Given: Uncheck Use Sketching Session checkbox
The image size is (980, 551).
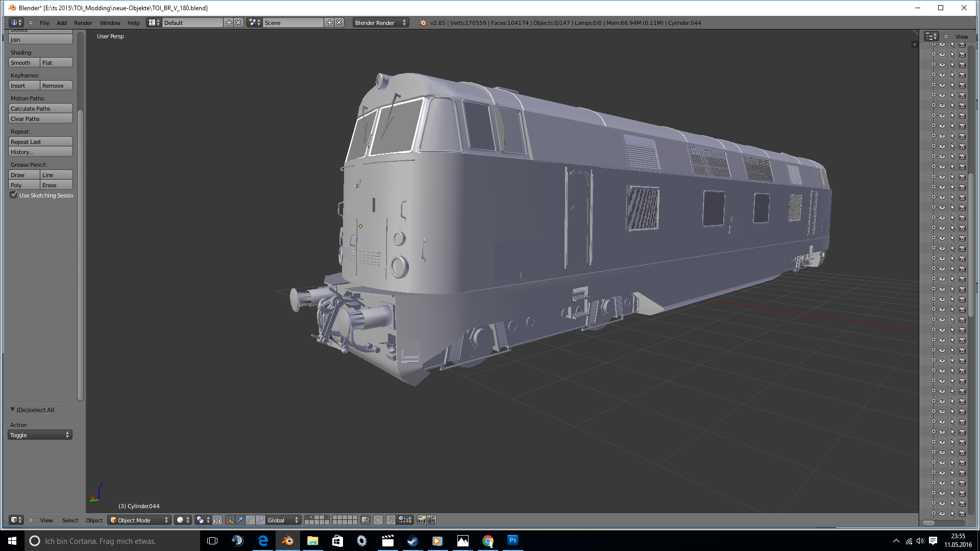Looking at the screenshot, I should pos(14,195).
